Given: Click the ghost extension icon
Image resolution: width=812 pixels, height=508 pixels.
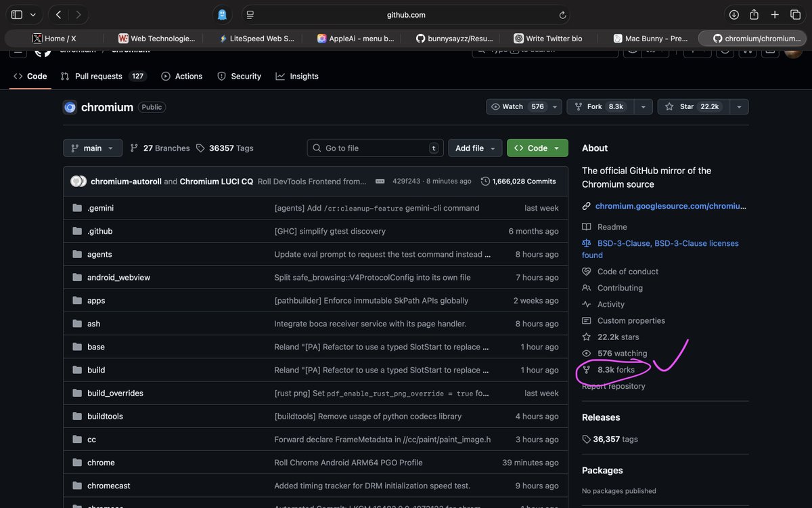Looking at the screenshot, I should tap(222, 14).
